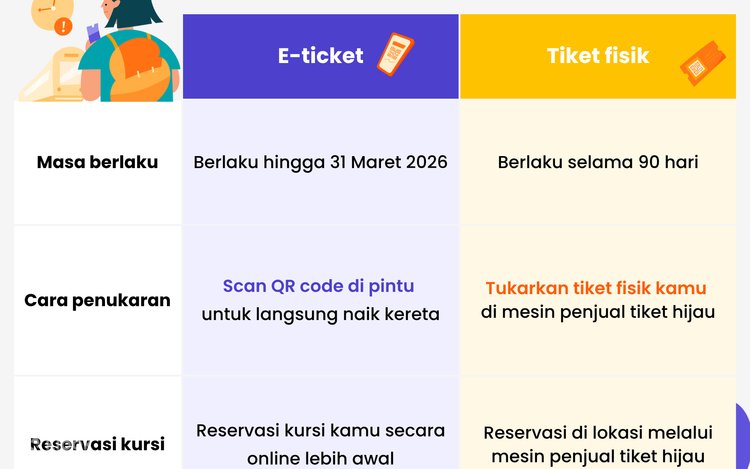Click "Reservasi kursi kamu secara online" text
This screenshot has width=750, height=469.
click(320, 431)
